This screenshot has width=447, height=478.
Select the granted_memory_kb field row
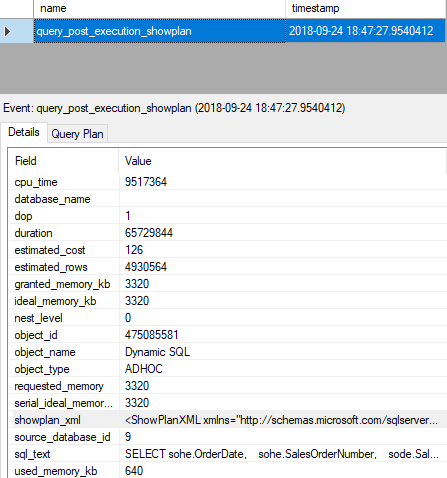tap(228, 284)
